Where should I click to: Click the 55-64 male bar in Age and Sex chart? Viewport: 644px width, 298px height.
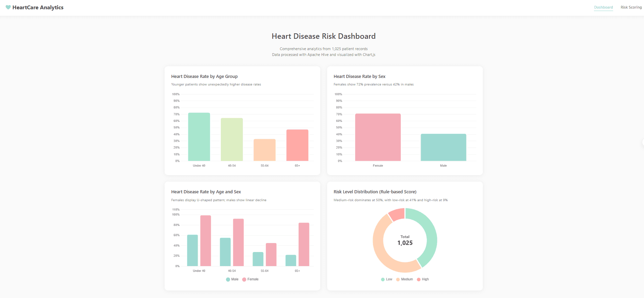click(258, 259)
